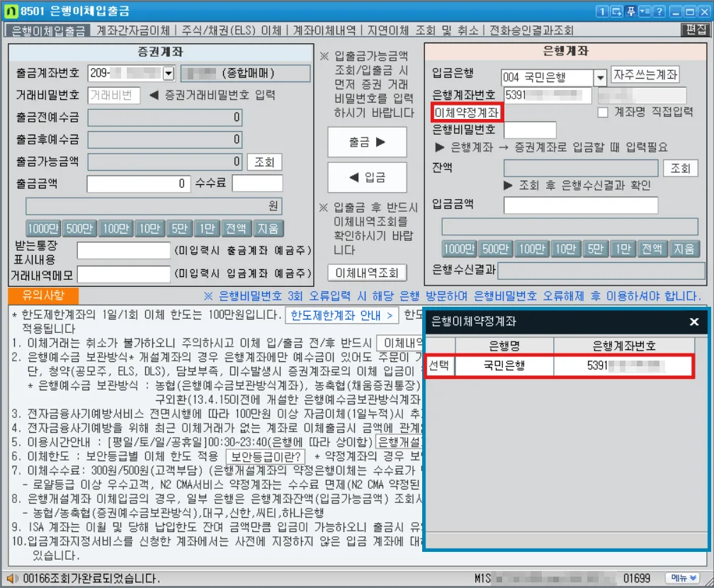
Task: Focus the 받는통장 표시내용 field
Action: click(123, 251)
